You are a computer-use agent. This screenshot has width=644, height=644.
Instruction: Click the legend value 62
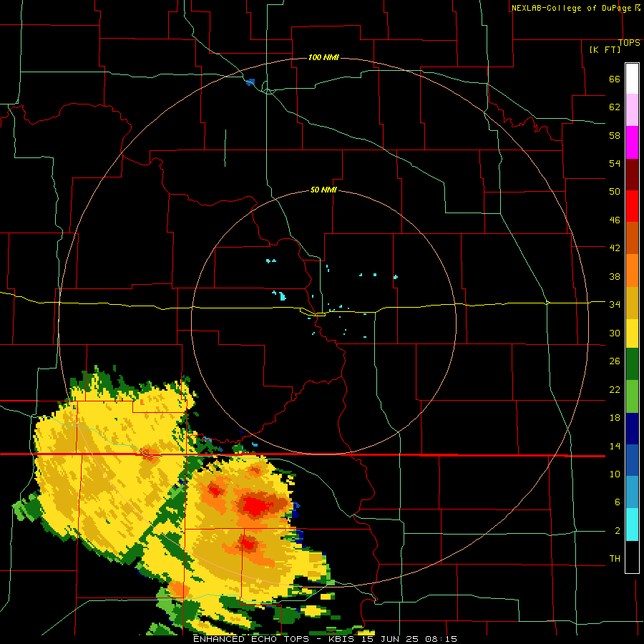[x=615, y=107]
